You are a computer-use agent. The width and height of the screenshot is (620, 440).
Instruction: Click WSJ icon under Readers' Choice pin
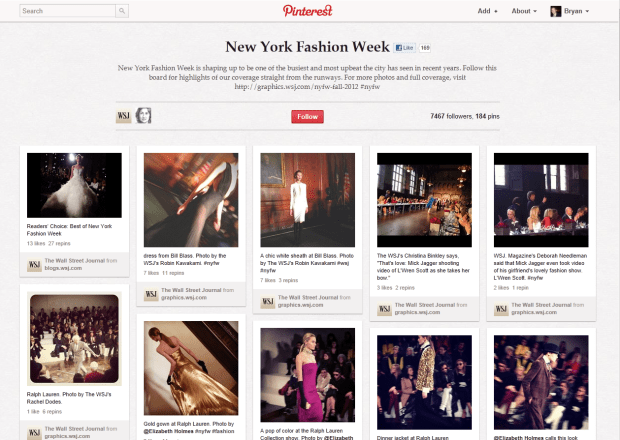pyautogui.click(x=34, y=264)
